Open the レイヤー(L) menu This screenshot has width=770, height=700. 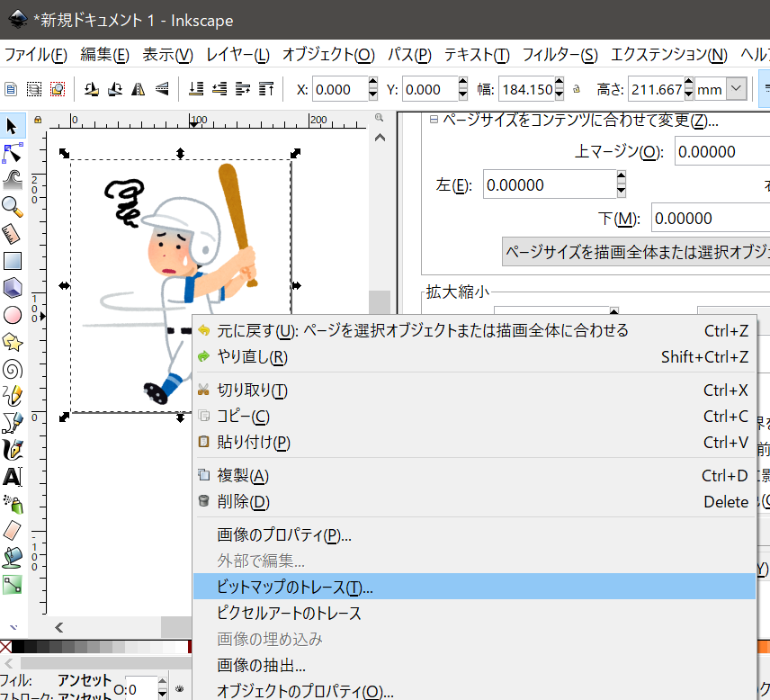(x=237, y=55)
